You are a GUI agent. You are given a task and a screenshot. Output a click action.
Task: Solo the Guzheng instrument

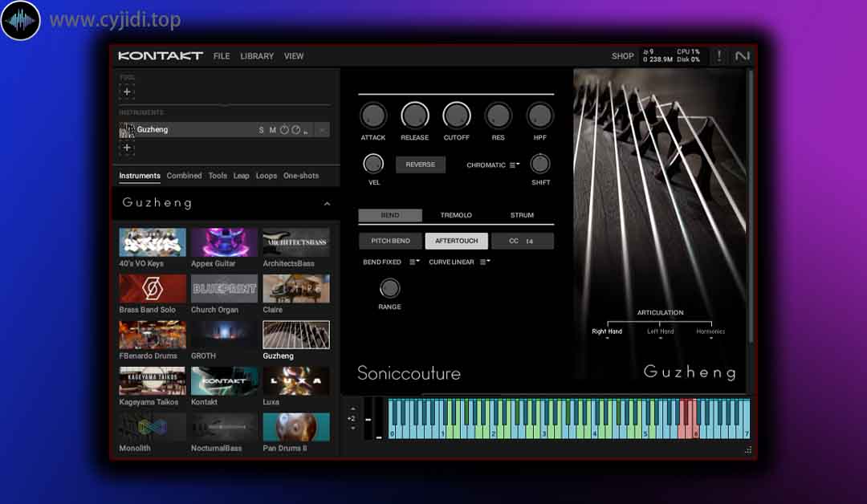pyautogui.click(x=261, y=130)
